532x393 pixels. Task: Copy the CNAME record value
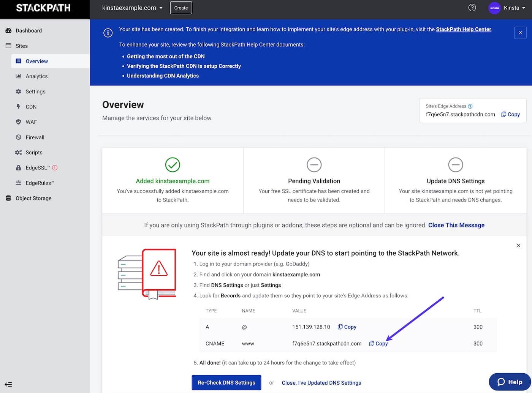tap(378, 343)
